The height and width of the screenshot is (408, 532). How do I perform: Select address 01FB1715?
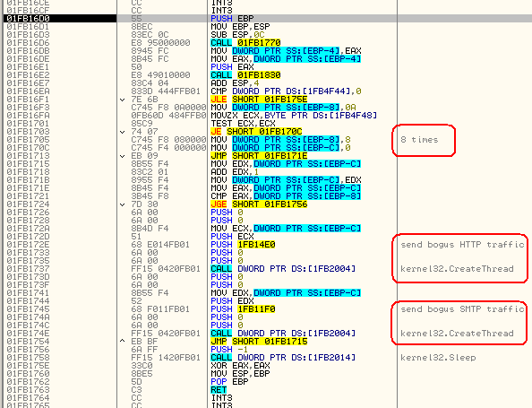coord(28,164)
